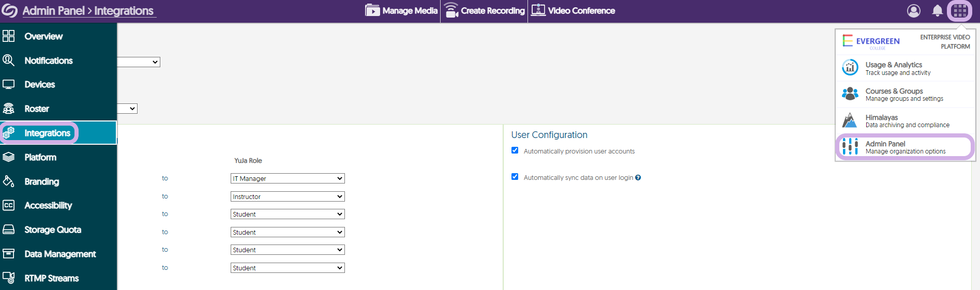Go to Branding in the sidebar

coord(41,181)
